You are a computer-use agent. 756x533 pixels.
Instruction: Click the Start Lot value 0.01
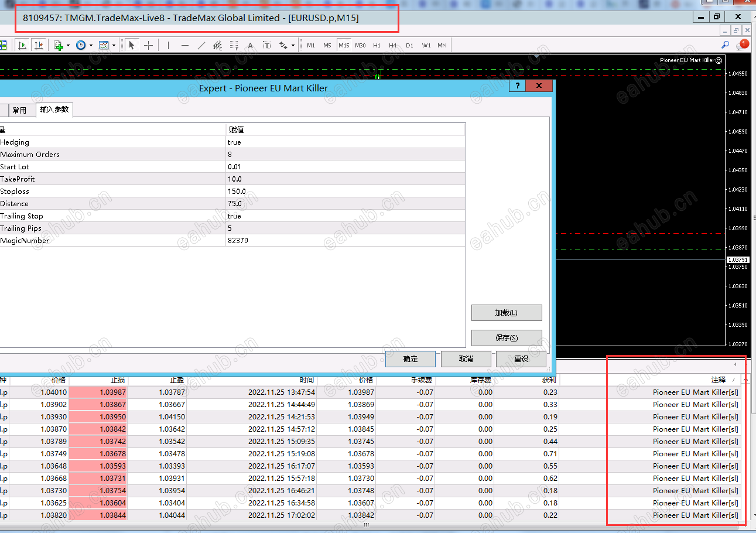click(x=345, y=167)
